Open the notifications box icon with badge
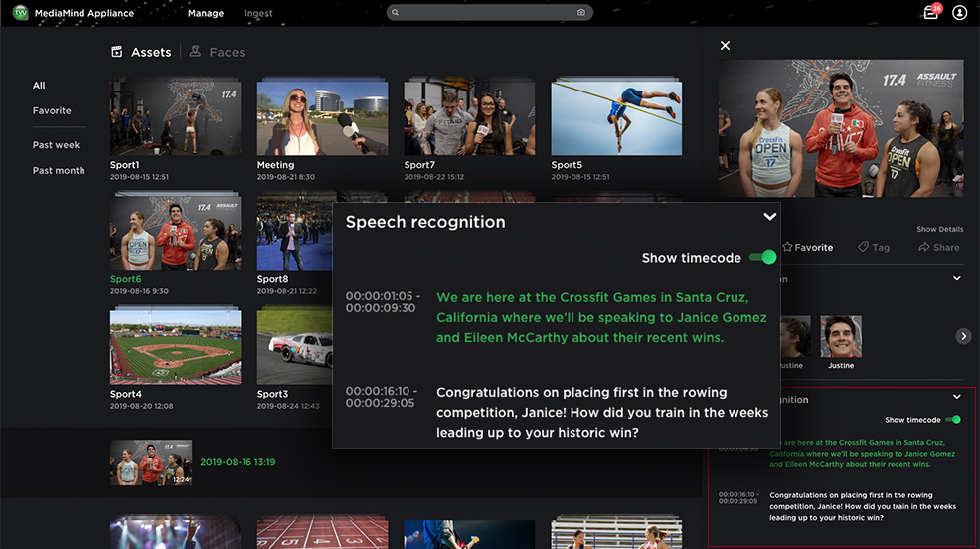 tap(931, 13)
